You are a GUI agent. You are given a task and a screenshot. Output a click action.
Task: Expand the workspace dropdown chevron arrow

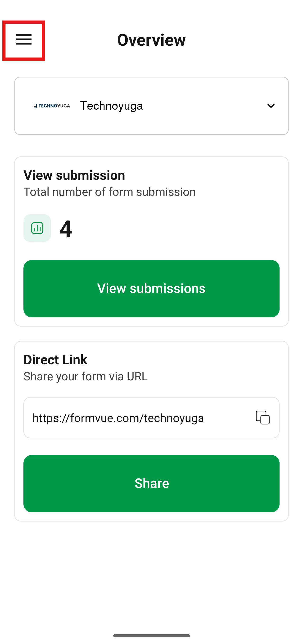pyautogui.click(x=271, y=106)
